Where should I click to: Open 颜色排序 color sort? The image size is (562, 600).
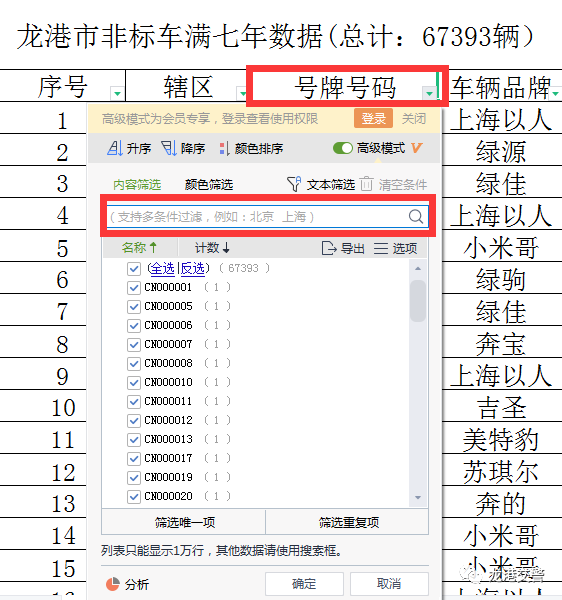[251, 148]
